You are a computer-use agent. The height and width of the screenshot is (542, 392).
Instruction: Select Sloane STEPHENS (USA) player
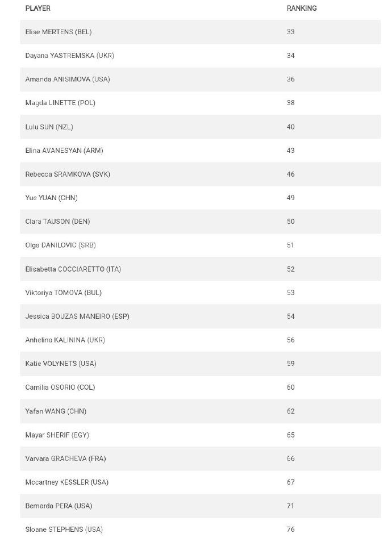64,530
